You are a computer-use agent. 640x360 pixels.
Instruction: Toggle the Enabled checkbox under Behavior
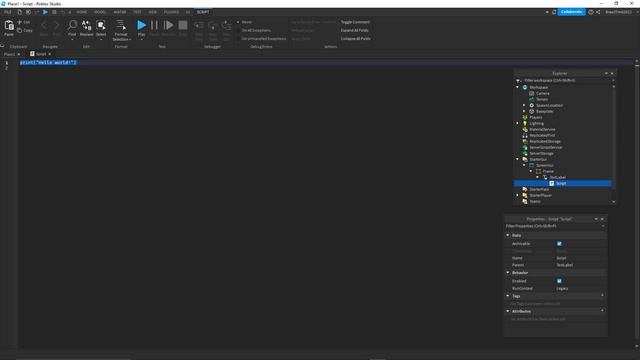pyautogui.click(x=559, y=281)
